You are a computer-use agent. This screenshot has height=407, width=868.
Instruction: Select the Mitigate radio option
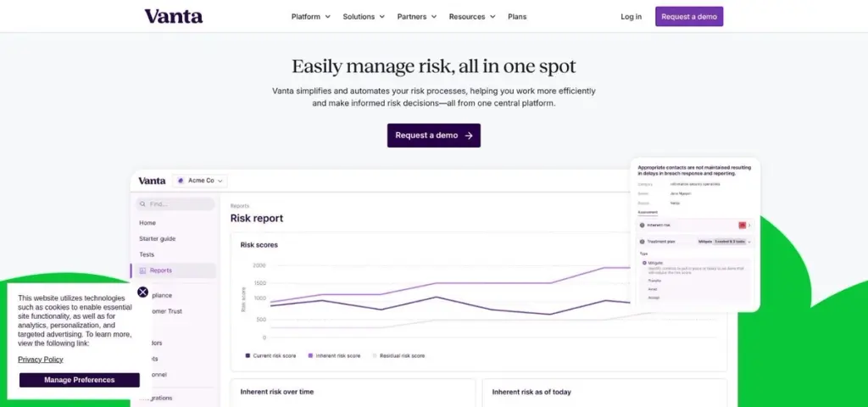pyautogui.click(x=644, y=263)
